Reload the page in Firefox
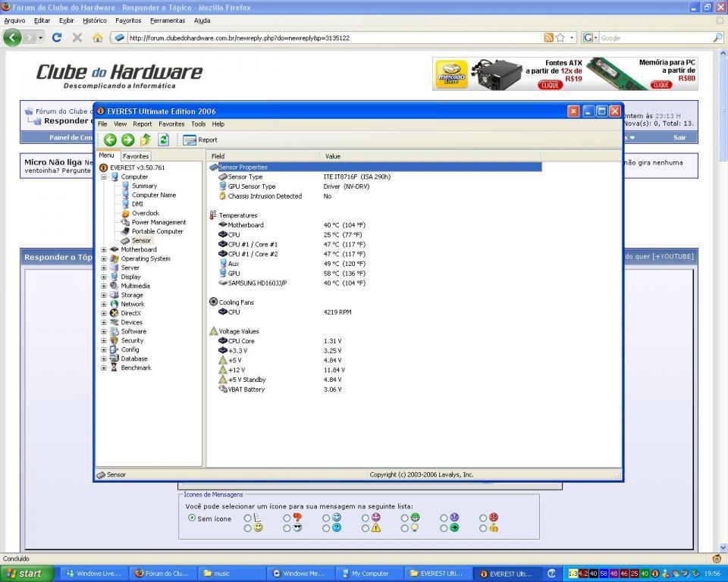 click(x=57, y=38)
